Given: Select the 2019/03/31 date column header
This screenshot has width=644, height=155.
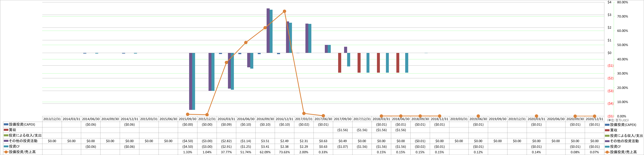Looking at the screenshot, I should (459, 119).
